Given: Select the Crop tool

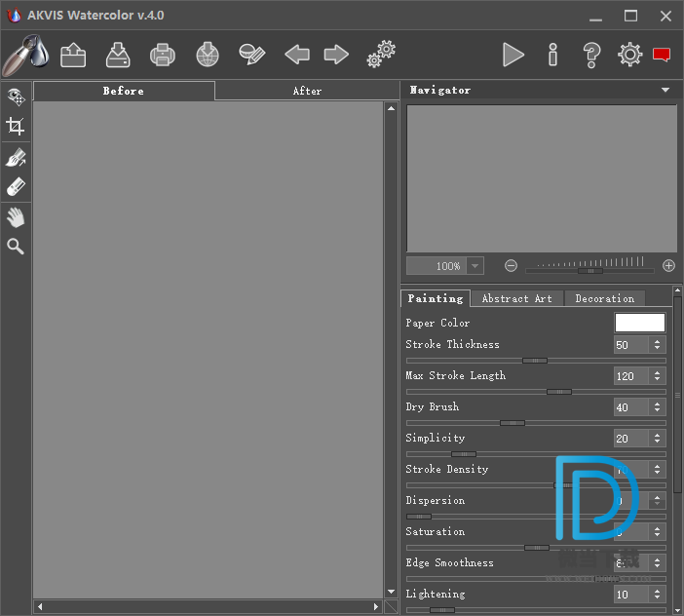Looking at the screenshot, I should pos(16,126).
